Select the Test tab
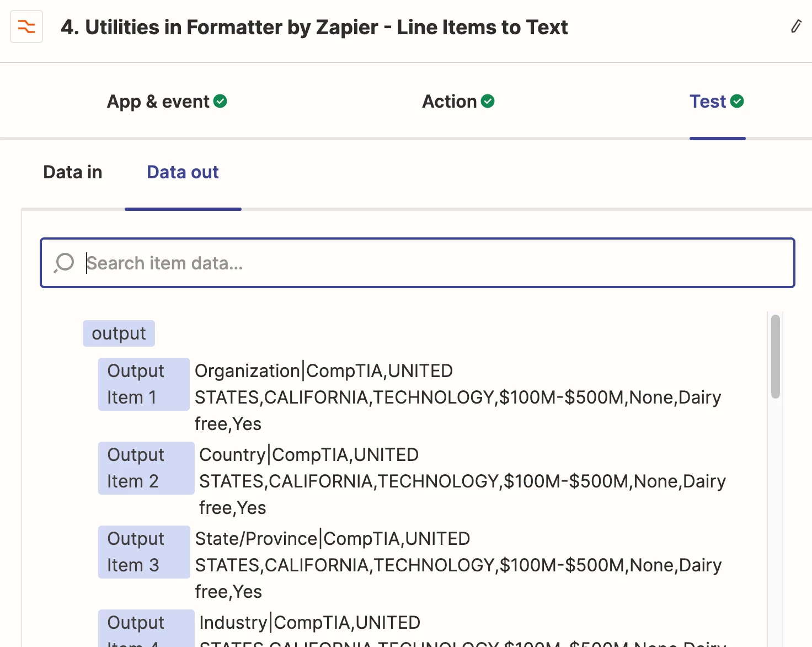Image resolution: width=812 pixels, height=647 pixels. click(x=717, y=102)
